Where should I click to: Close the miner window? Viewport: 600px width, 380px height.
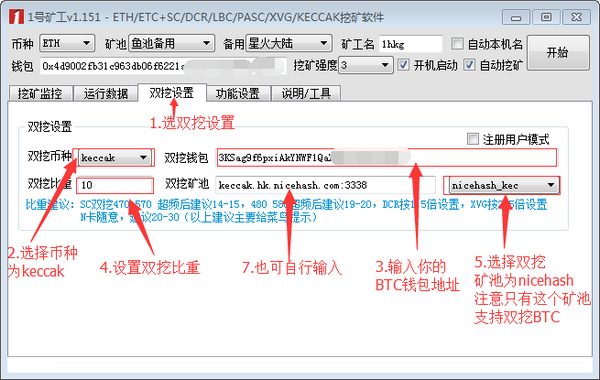click(577, 17)
